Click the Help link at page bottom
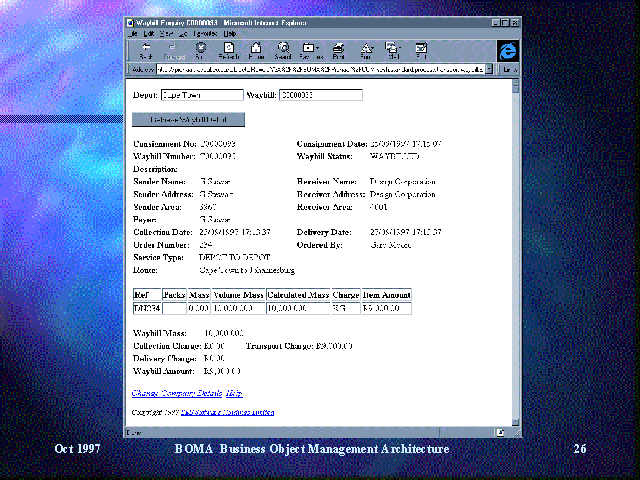 pyautogui.click(x=234, y=393)
